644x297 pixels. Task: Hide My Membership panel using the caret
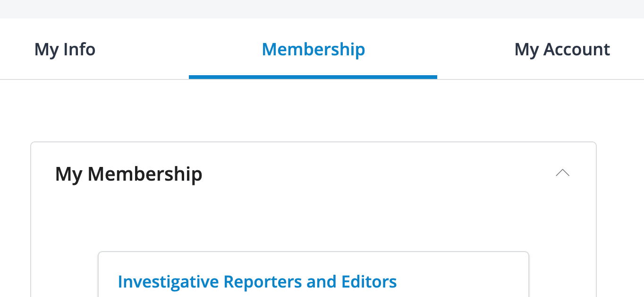click(x=562, y=173)
